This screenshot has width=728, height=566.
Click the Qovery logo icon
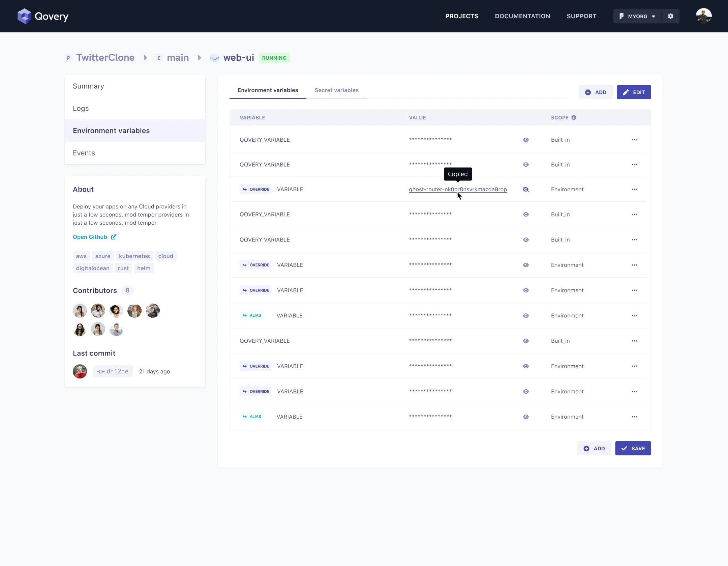tap(24, 16)
